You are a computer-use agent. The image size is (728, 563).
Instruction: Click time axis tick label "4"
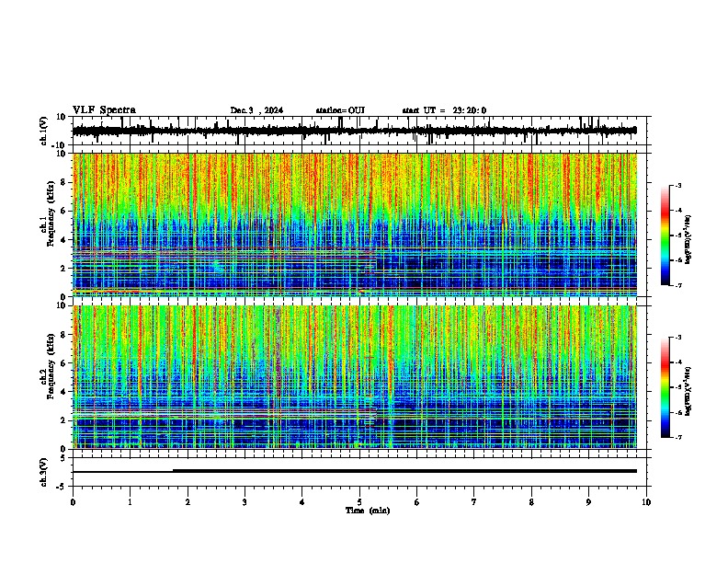302,502
